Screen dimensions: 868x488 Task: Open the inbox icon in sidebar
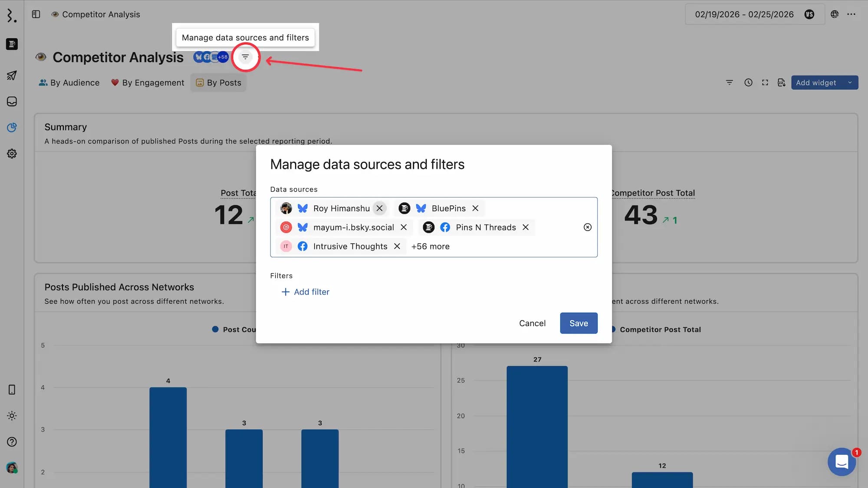(12, 102)
